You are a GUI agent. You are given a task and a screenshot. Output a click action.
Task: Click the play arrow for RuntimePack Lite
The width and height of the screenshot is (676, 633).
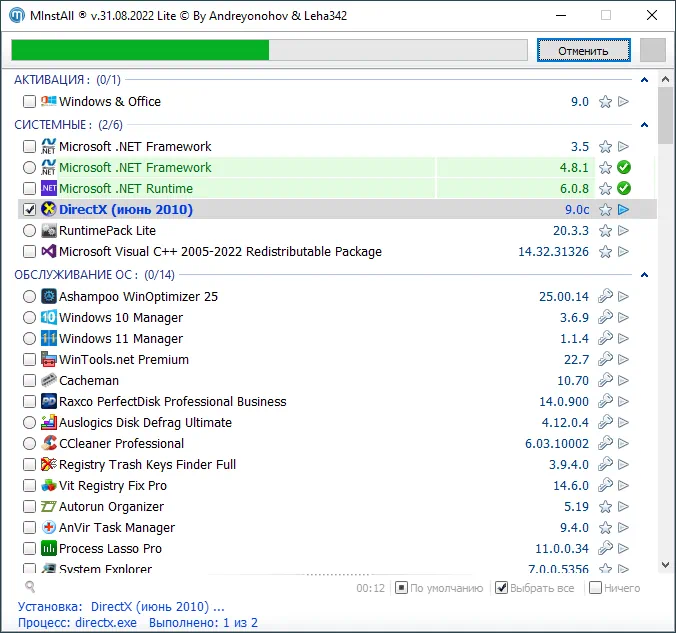coord(624,231)
